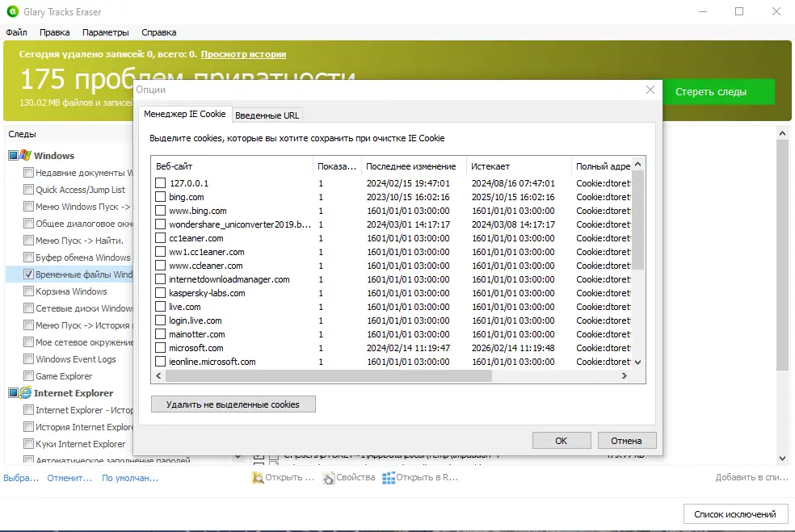This screenshot has width=795, height=532.
Task: Click the Удалить не выделенные cookies button
Action: 233,404
